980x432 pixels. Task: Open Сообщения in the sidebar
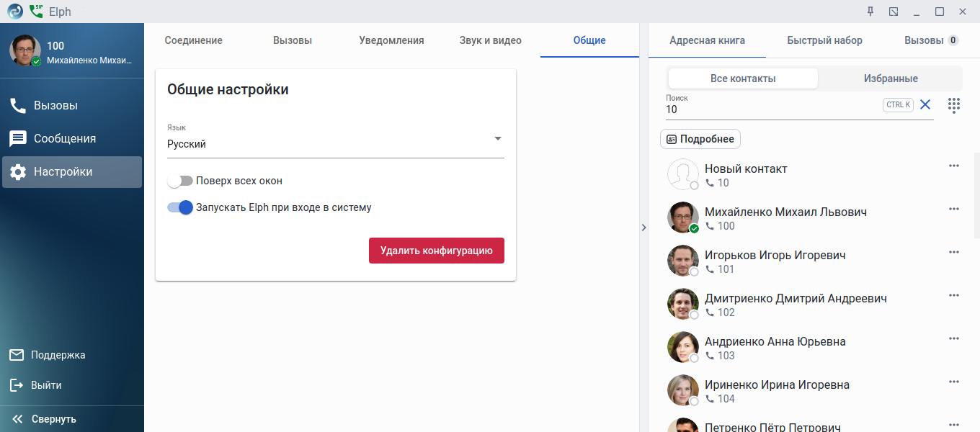pos(63,139)
